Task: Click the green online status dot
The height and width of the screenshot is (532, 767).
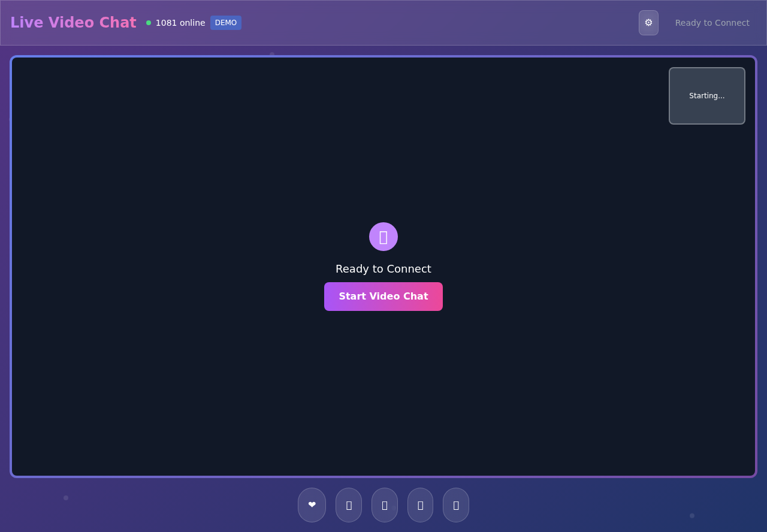Action: click(149, 23)
